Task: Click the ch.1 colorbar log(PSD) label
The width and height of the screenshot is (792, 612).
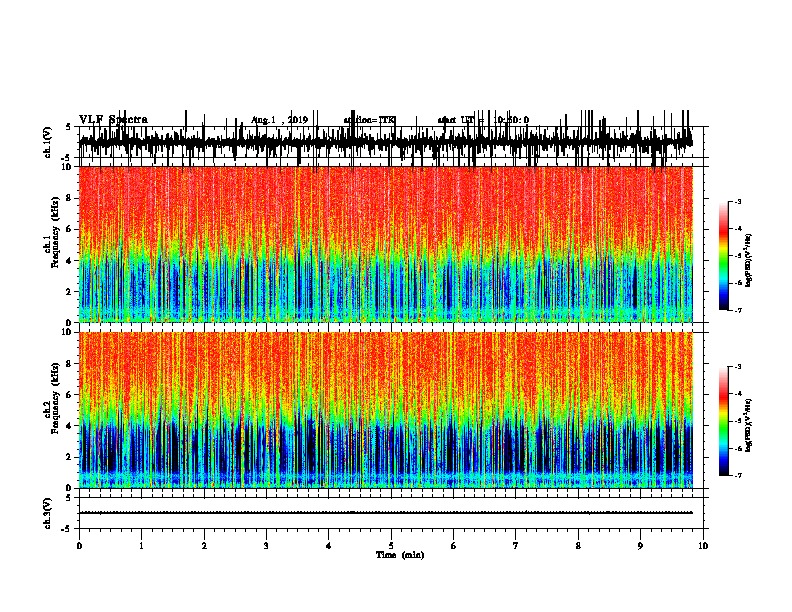Action: tap(748, 261)
